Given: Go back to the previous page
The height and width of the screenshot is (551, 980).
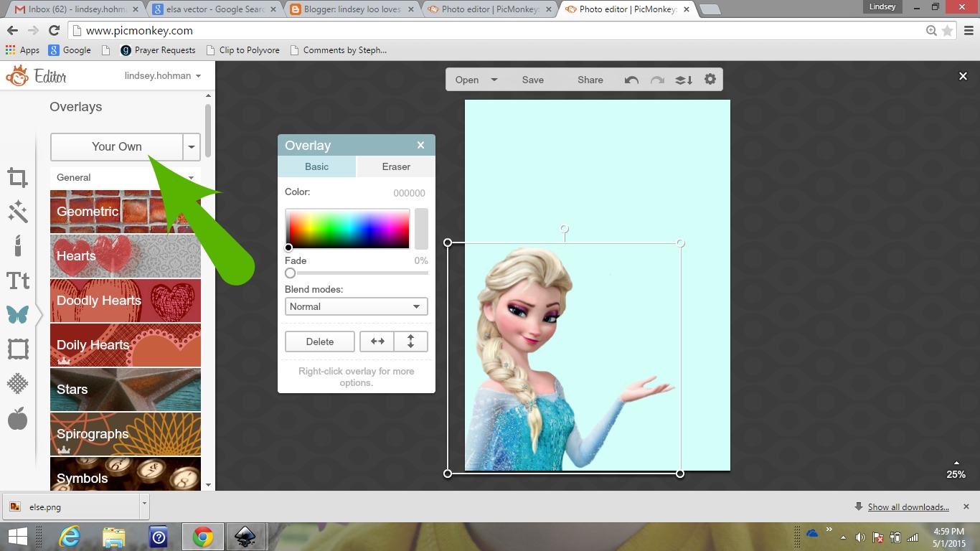Looking at the screenshot, I should click(x=12, y=31).
